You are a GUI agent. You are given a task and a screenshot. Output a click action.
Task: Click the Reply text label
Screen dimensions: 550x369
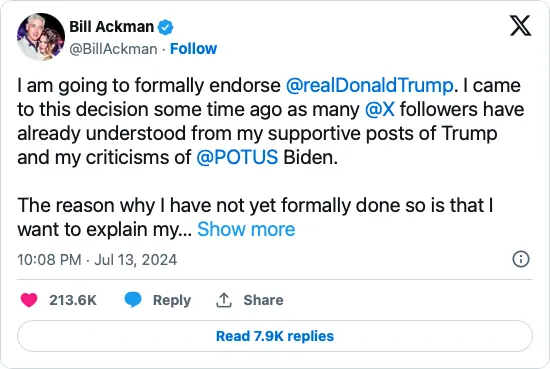pos(172,300)
